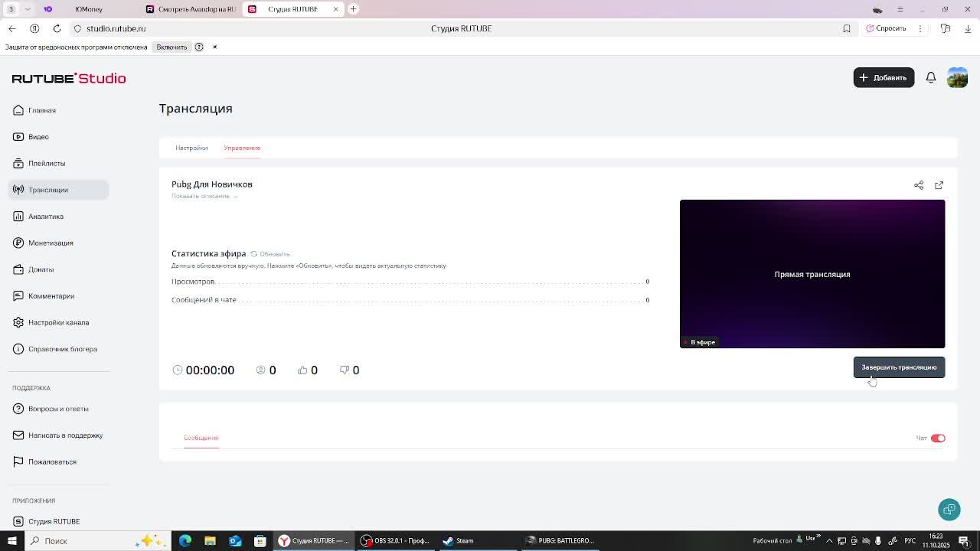Viewport: 980px width, 551px height.
Task: Click the Добавить button
Action: coord(884,77)
